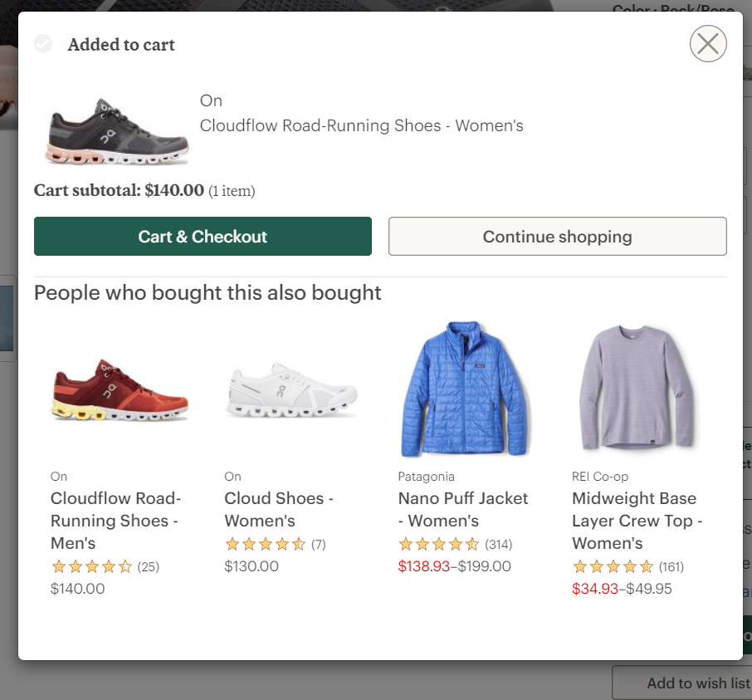Open Cloudflow Road-Running Shoes - Men's title
The width and height of the screenshot is (752, 700).
tap(115, 521)
